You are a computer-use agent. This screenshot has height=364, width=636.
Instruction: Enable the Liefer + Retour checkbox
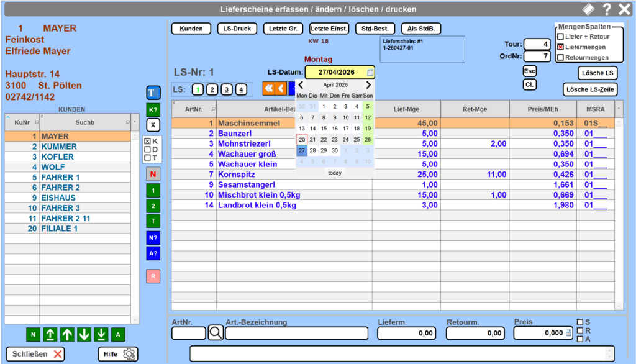point(560,37)
